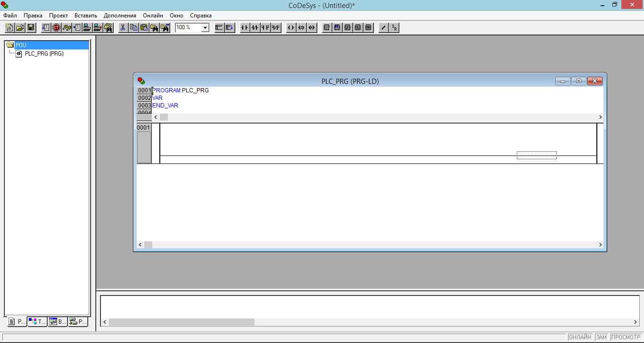Click the ОНЛАЙН status bar indicator

(580, 337)
